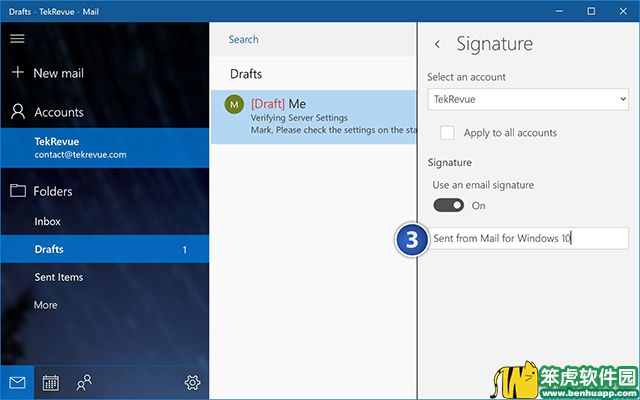Click the New mail label

point(58,73)
